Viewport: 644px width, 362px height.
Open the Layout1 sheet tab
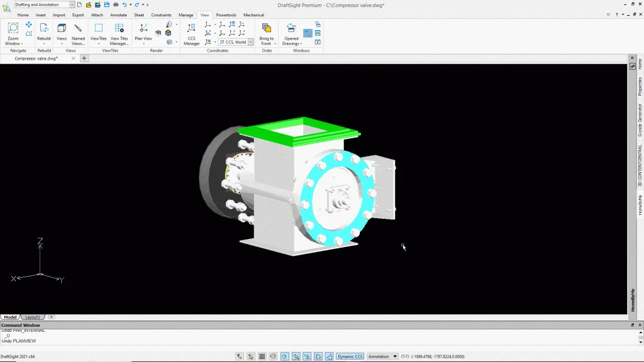32,317
